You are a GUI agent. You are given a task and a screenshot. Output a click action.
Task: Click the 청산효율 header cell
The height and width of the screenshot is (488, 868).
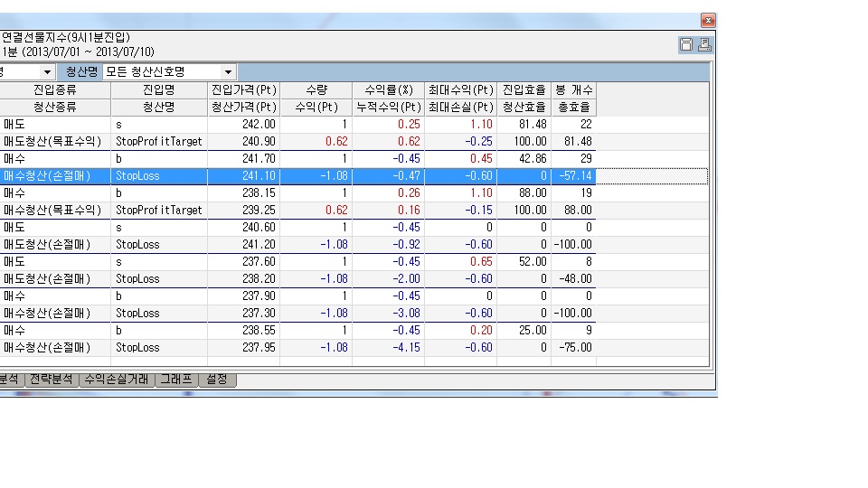click(524, 108)
